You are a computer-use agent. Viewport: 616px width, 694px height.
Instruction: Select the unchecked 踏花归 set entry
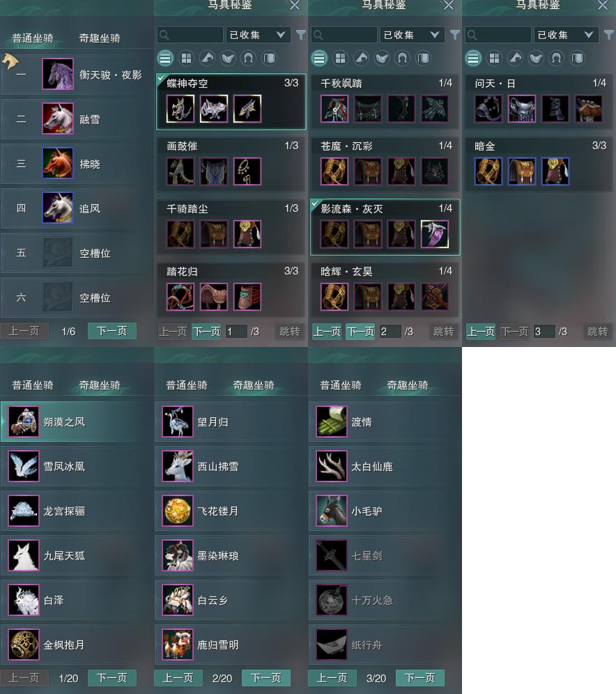(x=231, y=290)
